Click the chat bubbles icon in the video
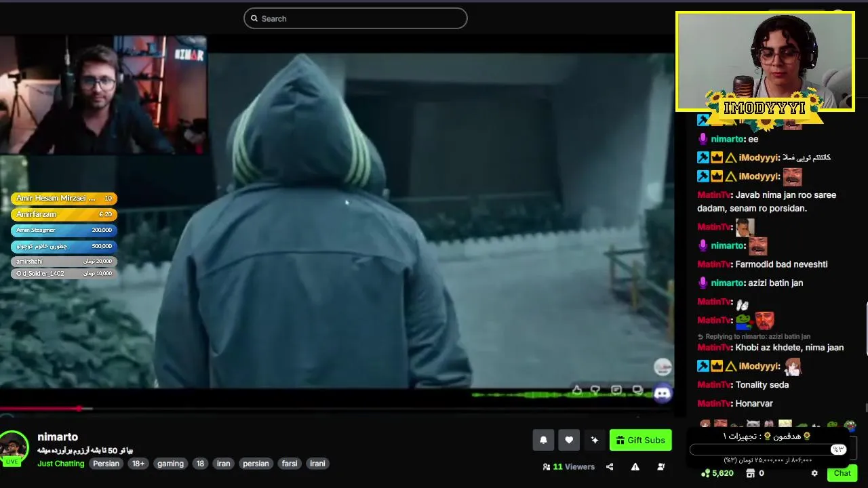The width and height of the screenshot is (868, 488). (x=637, y=390)
